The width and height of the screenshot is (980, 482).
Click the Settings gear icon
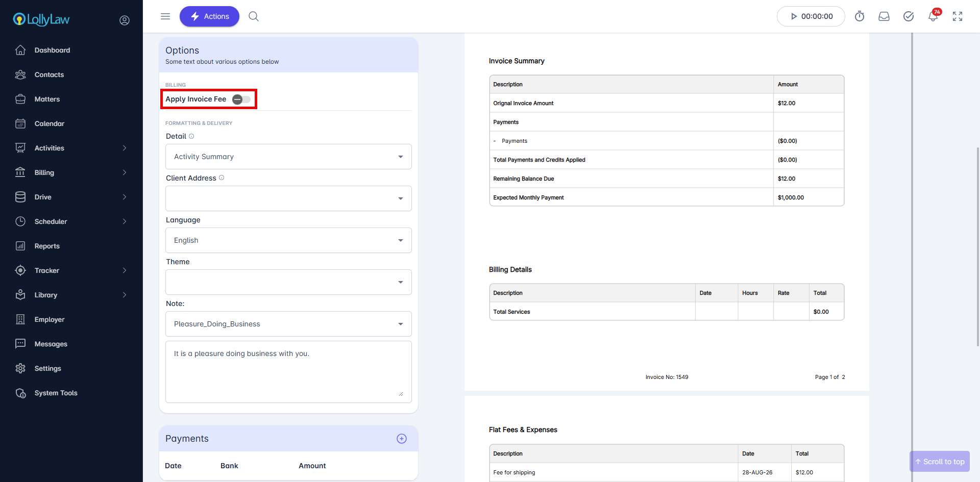[x=20, y=368]
